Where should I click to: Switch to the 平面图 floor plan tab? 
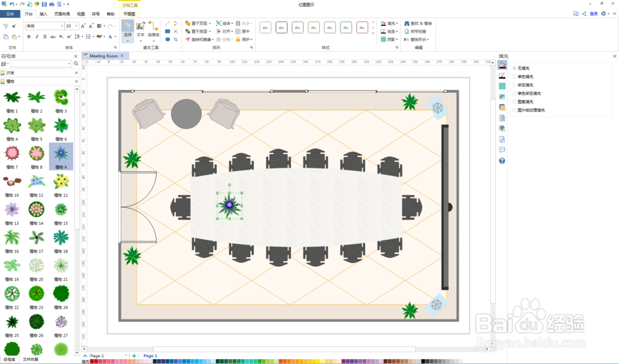click(x=129, y=14)
